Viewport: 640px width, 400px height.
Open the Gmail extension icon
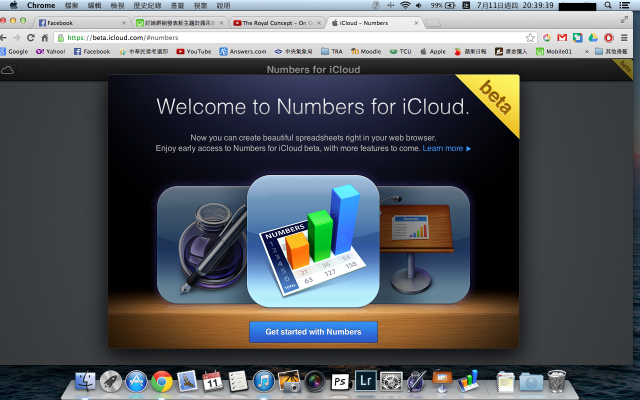point(562,38)
